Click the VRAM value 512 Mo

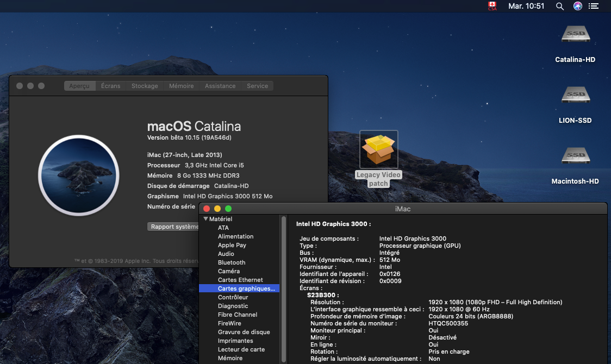pyautogui.click(x=390, y=260)
